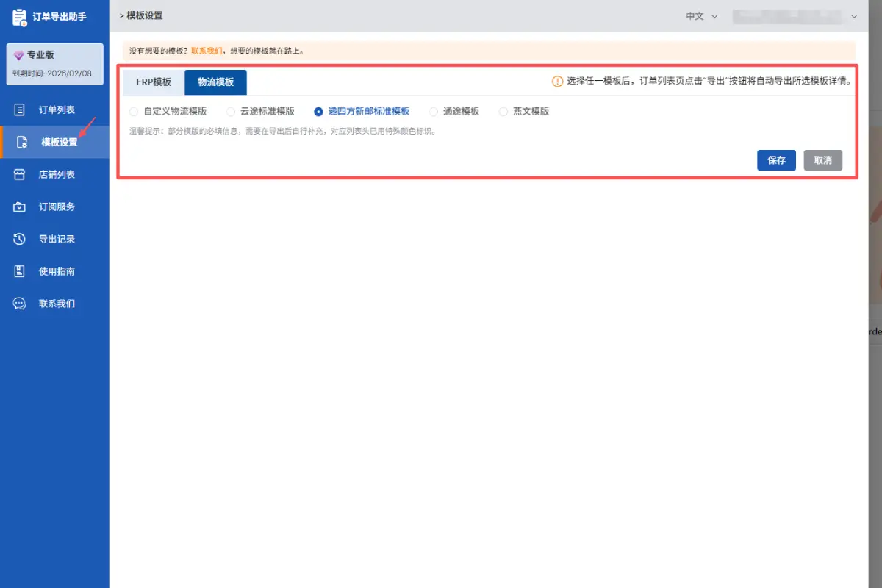
Task: Click the 联系我们 chat icon
Action: [x=21, y=304]
